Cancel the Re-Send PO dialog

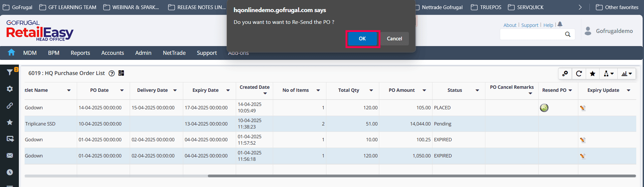coord(394,39)
